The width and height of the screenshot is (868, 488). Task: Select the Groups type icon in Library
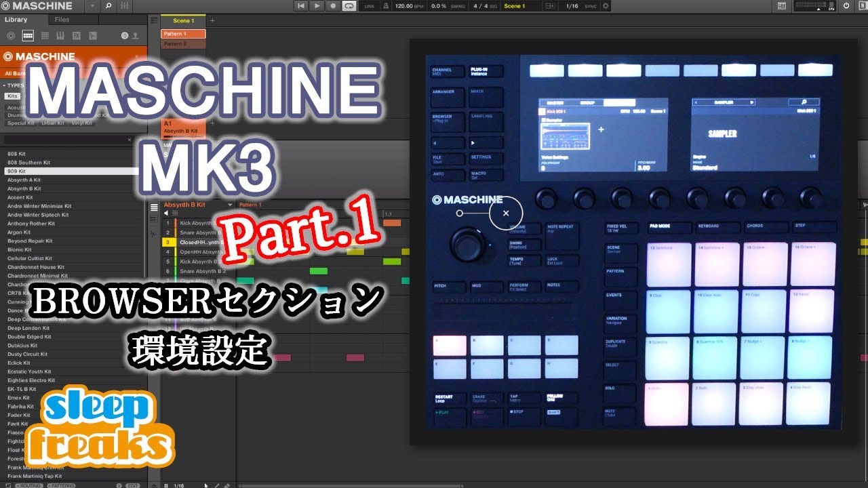coord(28,35)
